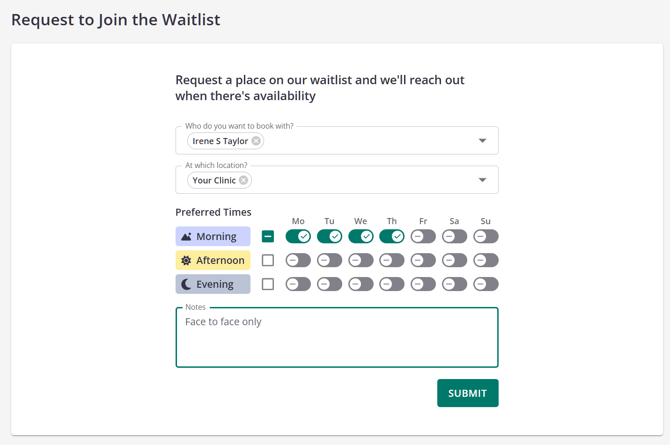This screenshot has width=670, height=445.
Task: Select the Afternoon time label
Action: coord(220,260)
